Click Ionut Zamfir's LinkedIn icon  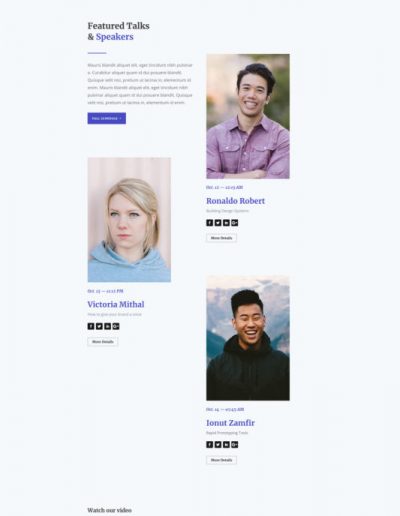tap(226, 445)
